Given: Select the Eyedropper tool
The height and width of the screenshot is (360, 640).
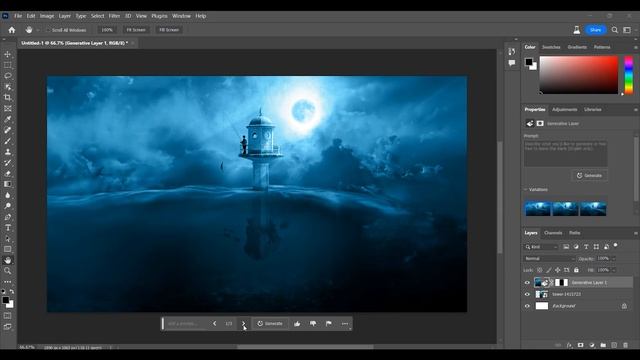Looking at the screenshot, I should coord(7,119).
